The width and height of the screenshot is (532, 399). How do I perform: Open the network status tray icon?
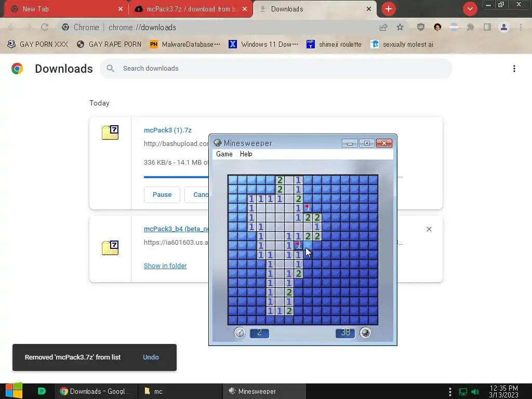463,392
